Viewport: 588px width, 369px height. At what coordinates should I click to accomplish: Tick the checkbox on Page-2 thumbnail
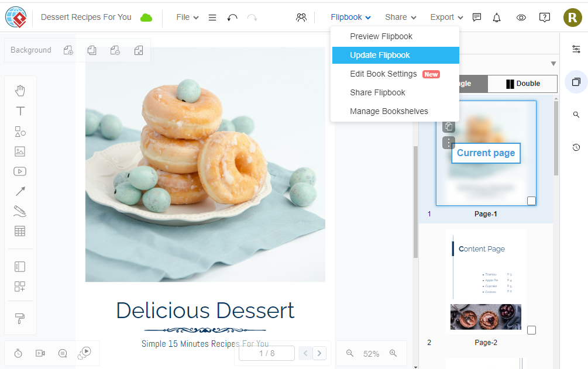coord(531,330)
